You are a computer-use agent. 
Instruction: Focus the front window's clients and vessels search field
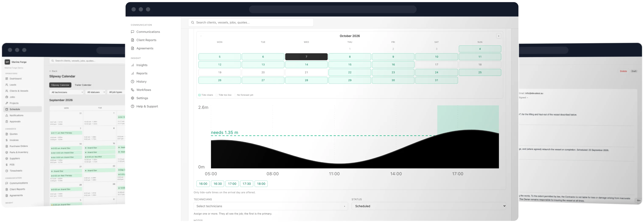point(251,22)
